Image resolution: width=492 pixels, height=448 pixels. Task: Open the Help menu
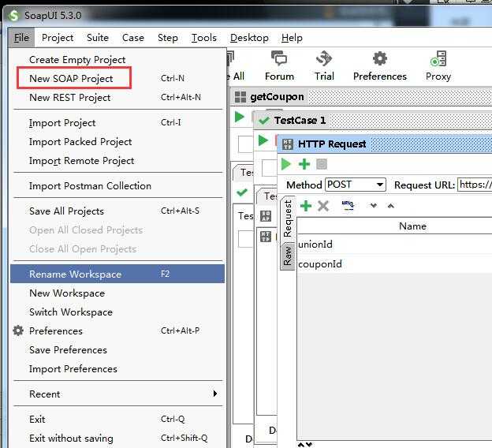[x=292, y=38]
